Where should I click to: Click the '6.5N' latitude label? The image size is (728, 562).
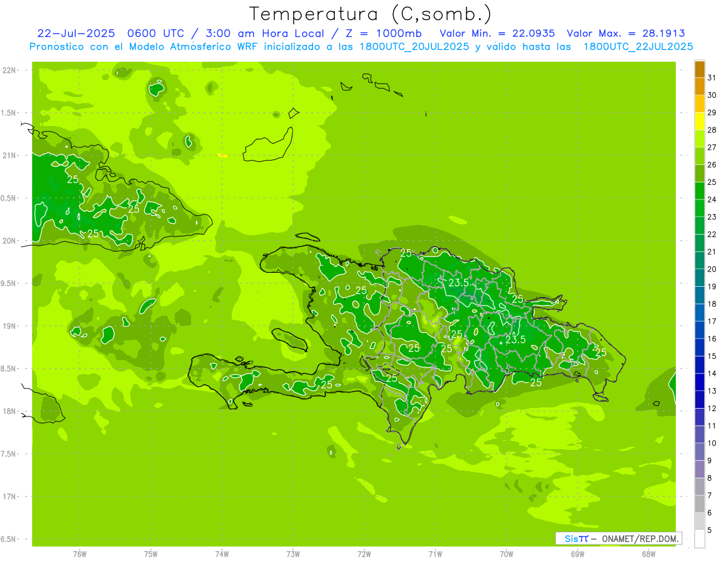point(9,540)
